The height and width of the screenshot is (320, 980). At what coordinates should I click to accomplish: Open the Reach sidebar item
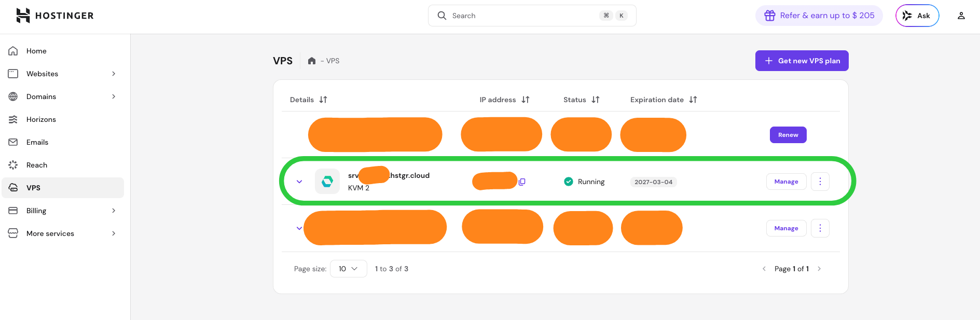point(63,165)
